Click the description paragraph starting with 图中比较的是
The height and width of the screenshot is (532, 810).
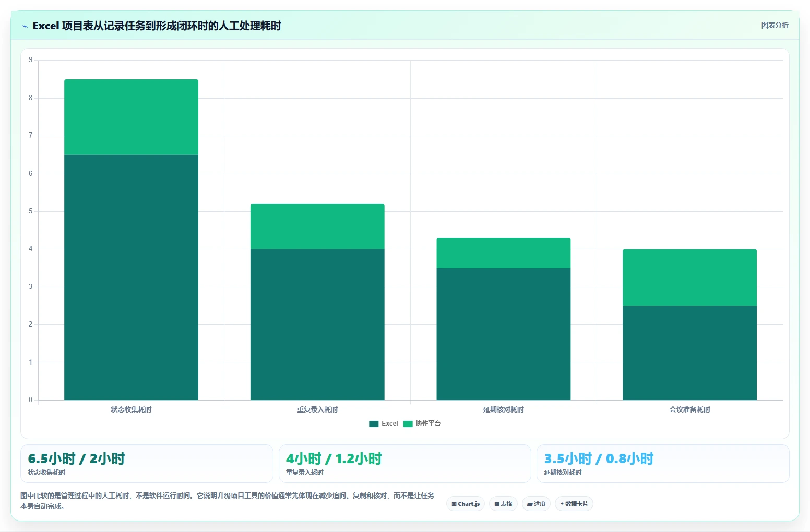pyautogui.click(x=228, y=501)
